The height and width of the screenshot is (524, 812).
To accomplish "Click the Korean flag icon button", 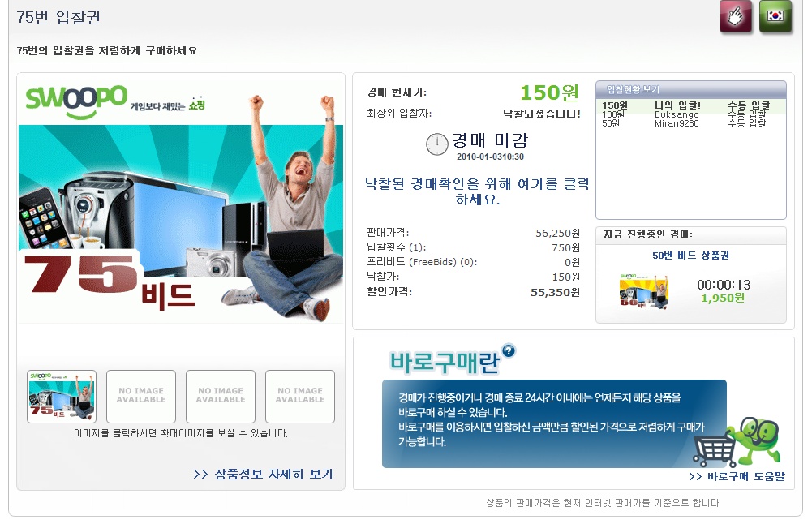I will 775,16.
